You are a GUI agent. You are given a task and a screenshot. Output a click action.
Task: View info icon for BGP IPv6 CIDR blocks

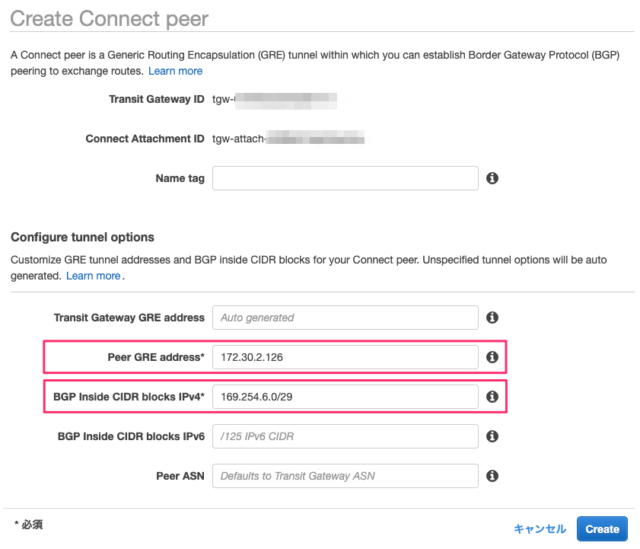tap(492, 436)
